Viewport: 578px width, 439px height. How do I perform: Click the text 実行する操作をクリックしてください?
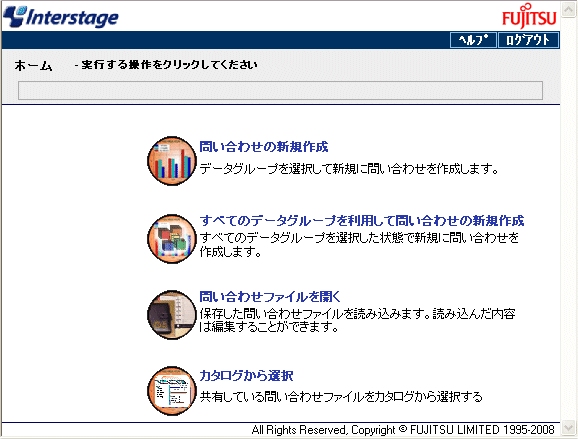click(169, 65)
